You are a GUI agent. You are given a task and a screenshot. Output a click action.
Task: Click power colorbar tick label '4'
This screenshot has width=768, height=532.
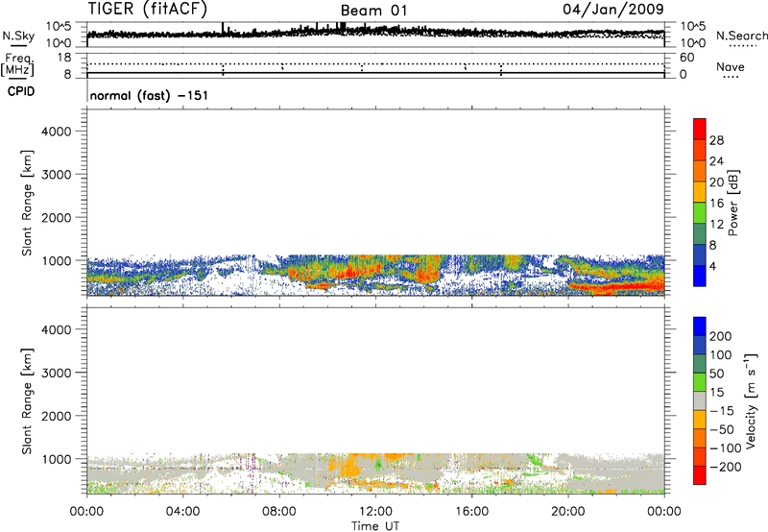tap(713, 266)
